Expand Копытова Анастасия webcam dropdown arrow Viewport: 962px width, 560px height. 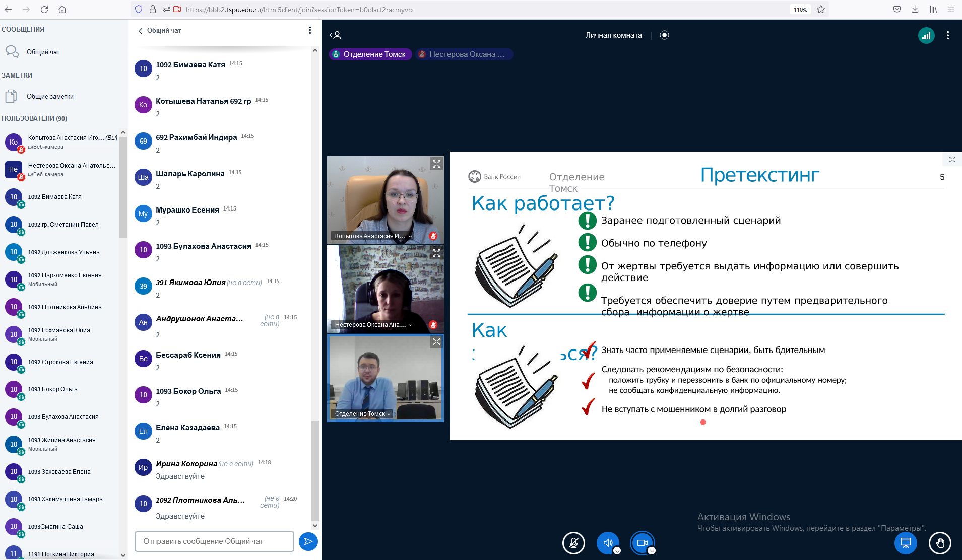point(410,236)
